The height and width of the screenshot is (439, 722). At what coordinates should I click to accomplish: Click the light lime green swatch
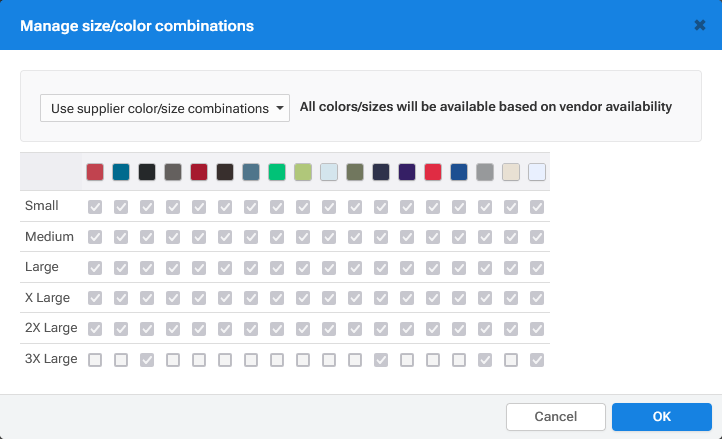pyautogui.click(x=303, y=172)
